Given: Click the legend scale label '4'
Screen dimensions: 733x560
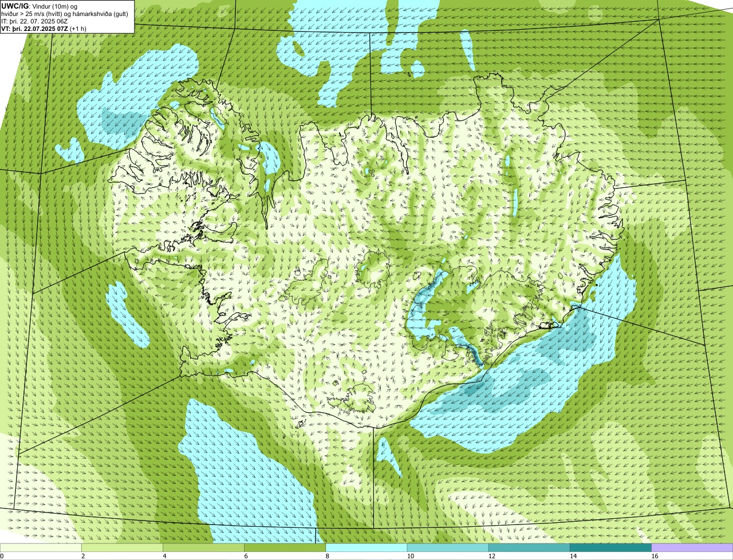Looking at the screenshot, I should point(164,556).
